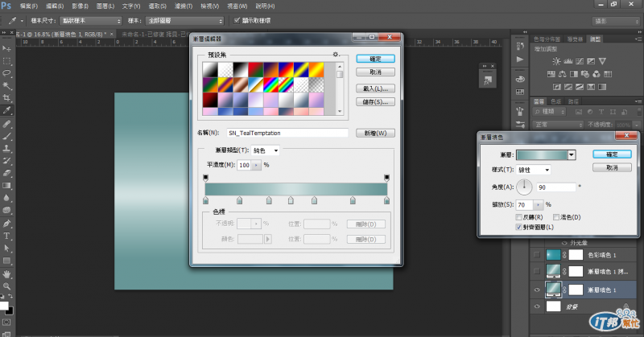Open the Color palette panel icon

pyautogui.click(x=520, y=79)
